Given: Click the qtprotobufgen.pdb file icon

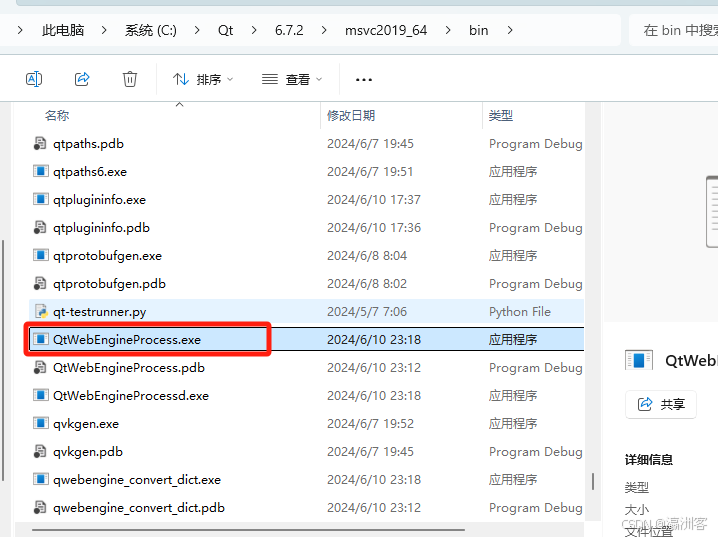Looking at the screenshot, I should click(x=40, y=283).
